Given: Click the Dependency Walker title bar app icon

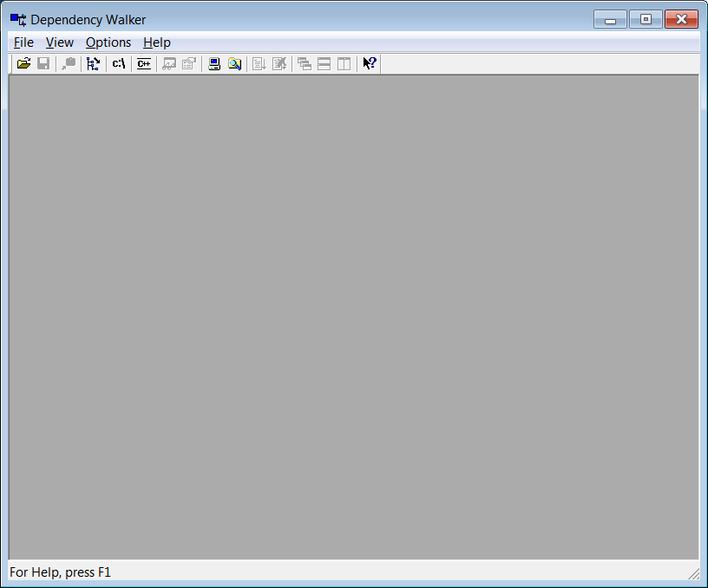Looking at the screenshot, I should [18, 19].
